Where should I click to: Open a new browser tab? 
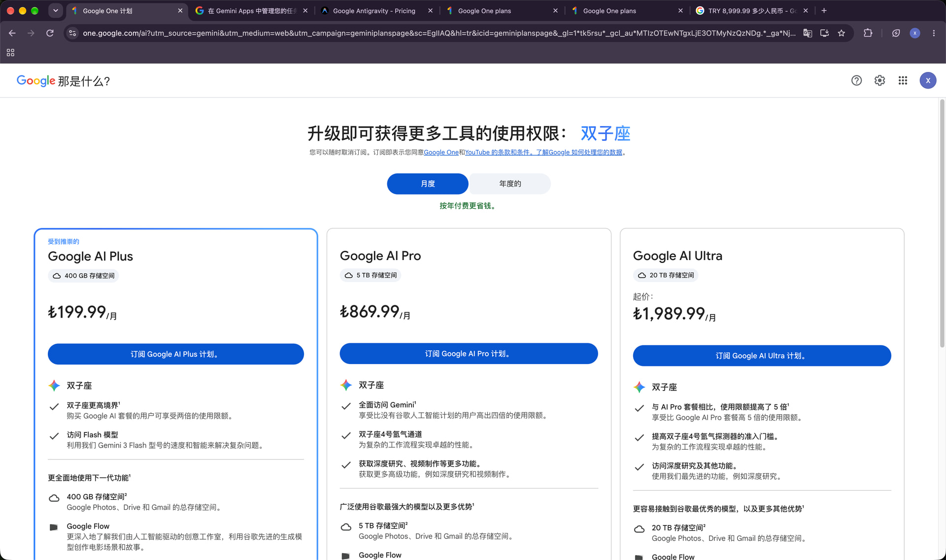pyautogui.click(x=824, y=10)
